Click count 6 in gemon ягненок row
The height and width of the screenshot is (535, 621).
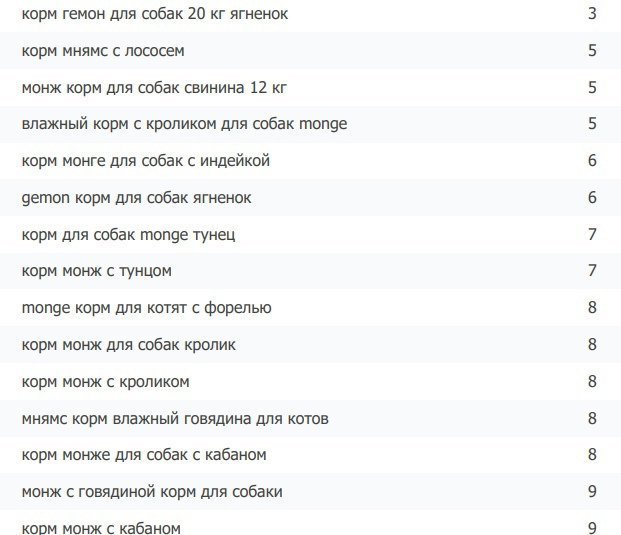click(x=592, y=198)
